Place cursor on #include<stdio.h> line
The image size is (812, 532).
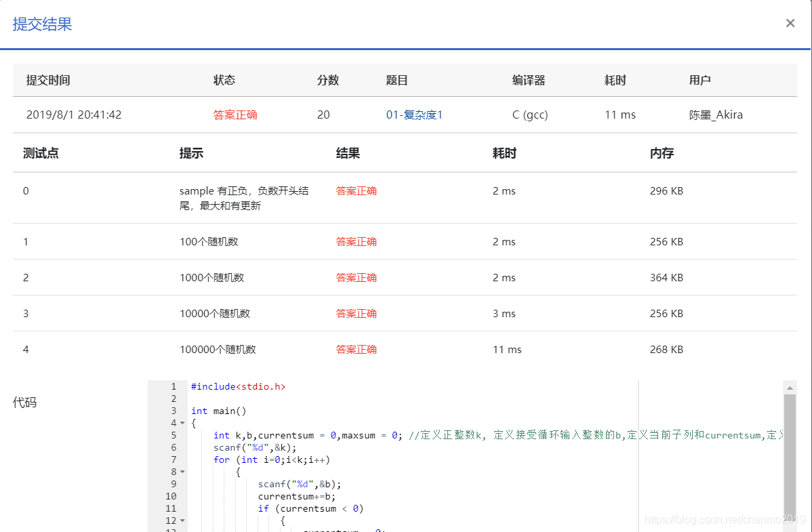[x=238, y=386]
